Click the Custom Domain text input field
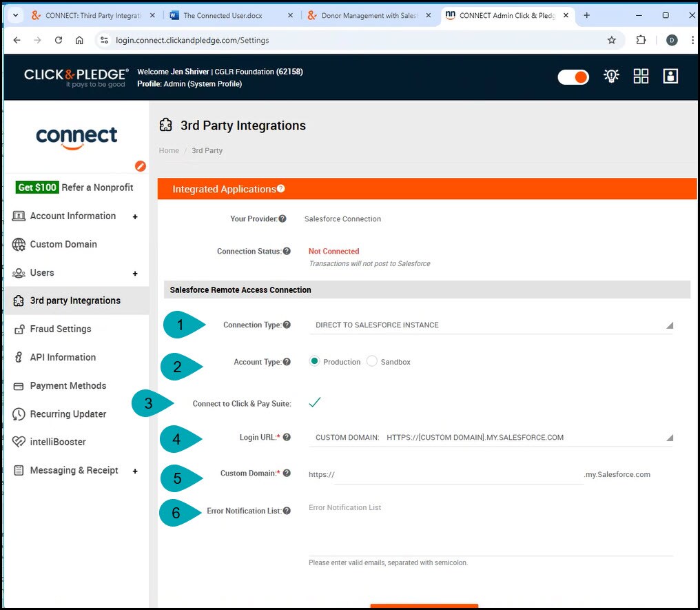Image resolution: width=700 pixels, height=610 pixels. tap(459, 475)
